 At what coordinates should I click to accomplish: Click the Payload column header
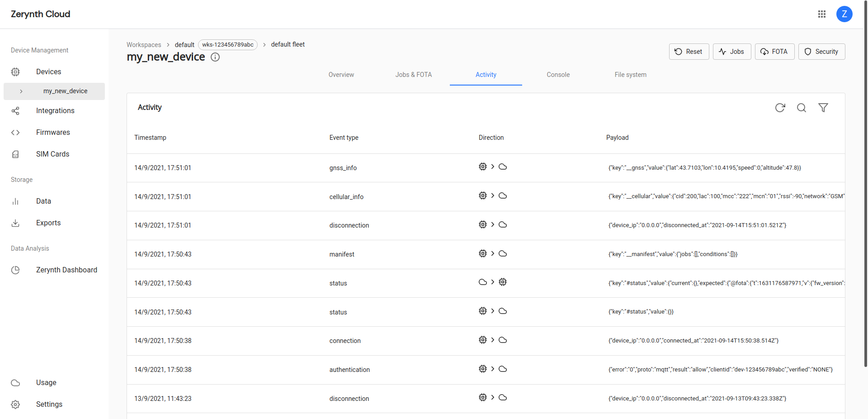617,138
